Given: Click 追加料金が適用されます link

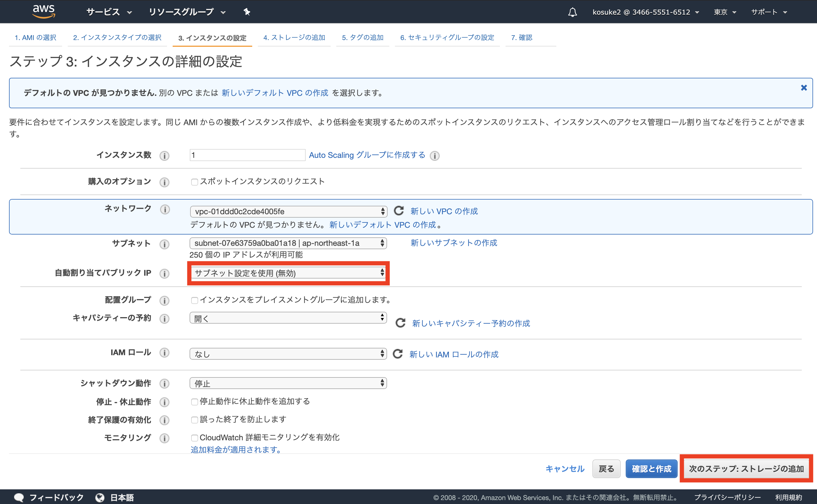Looking at the screenshot, I should pyautogui.click(x=236, y=449).
